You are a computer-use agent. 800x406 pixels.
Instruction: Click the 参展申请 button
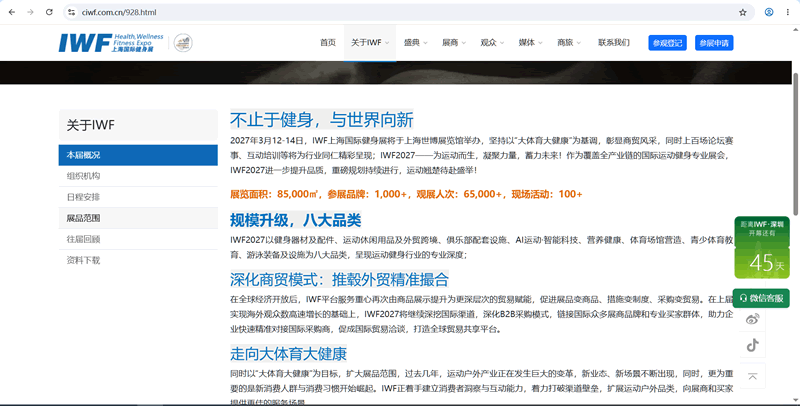pos(714,43)
